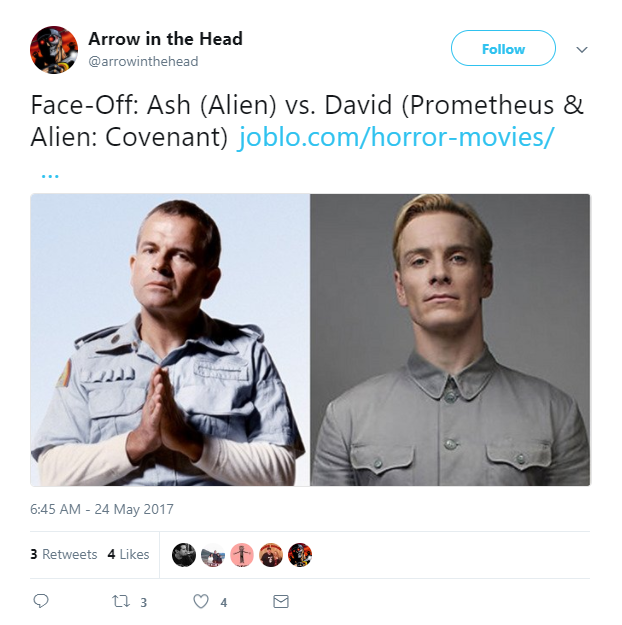Image resolution: width=622 pixels, height=625 pixels.
Task: Open the Ash photo on left
Action: pyautogui.click(x=170, y=340)
